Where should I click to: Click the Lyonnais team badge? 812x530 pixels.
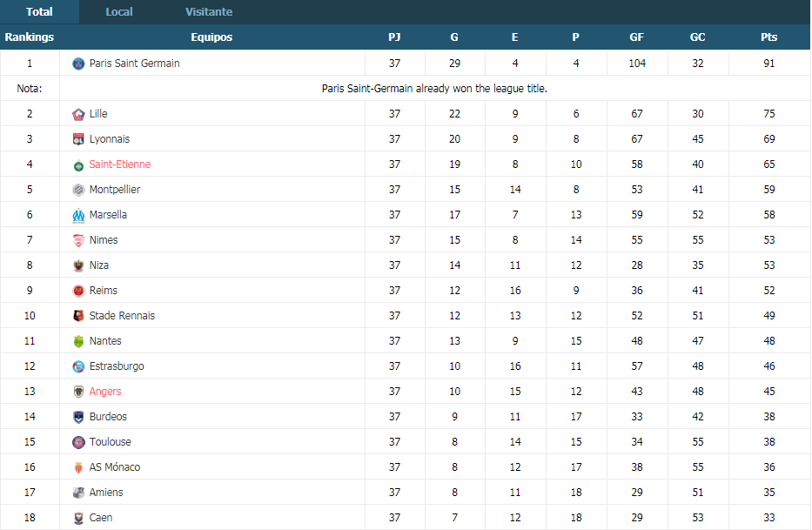tap(78, 139)
